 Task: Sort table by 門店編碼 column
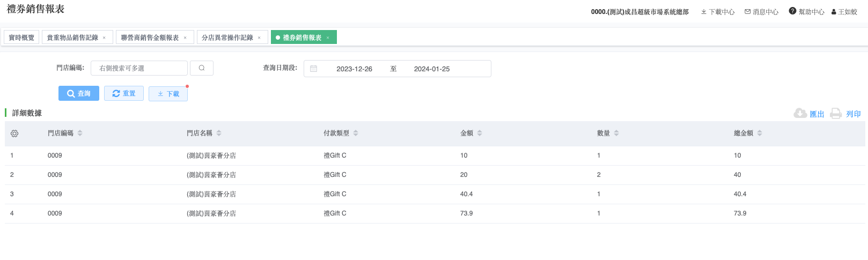(80, 133)
